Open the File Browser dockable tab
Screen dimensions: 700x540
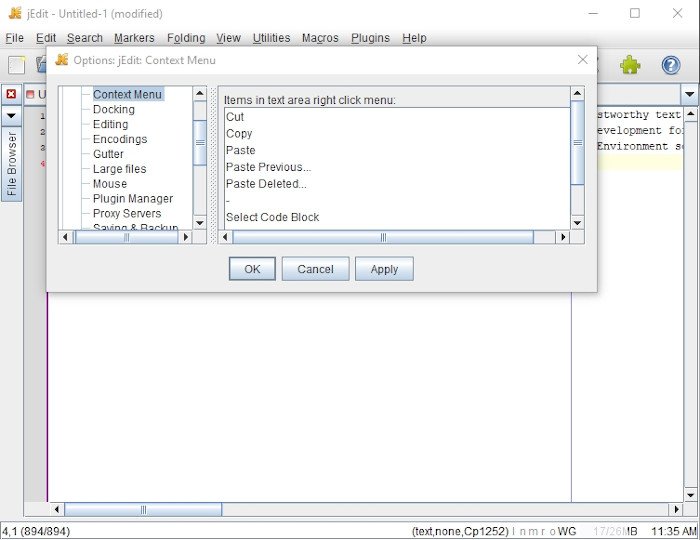12,164
